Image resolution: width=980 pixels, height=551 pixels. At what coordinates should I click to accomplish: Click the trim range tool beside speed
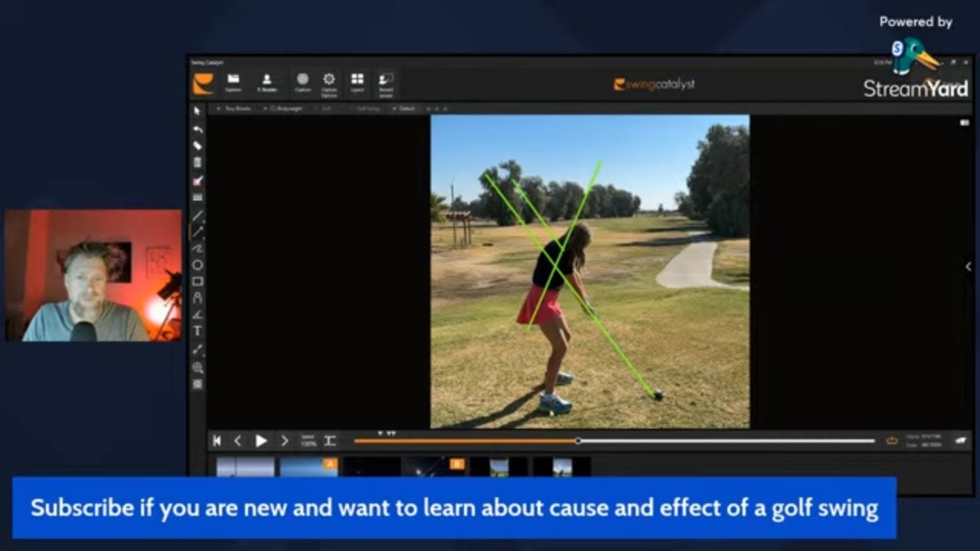tap(330, 441)
